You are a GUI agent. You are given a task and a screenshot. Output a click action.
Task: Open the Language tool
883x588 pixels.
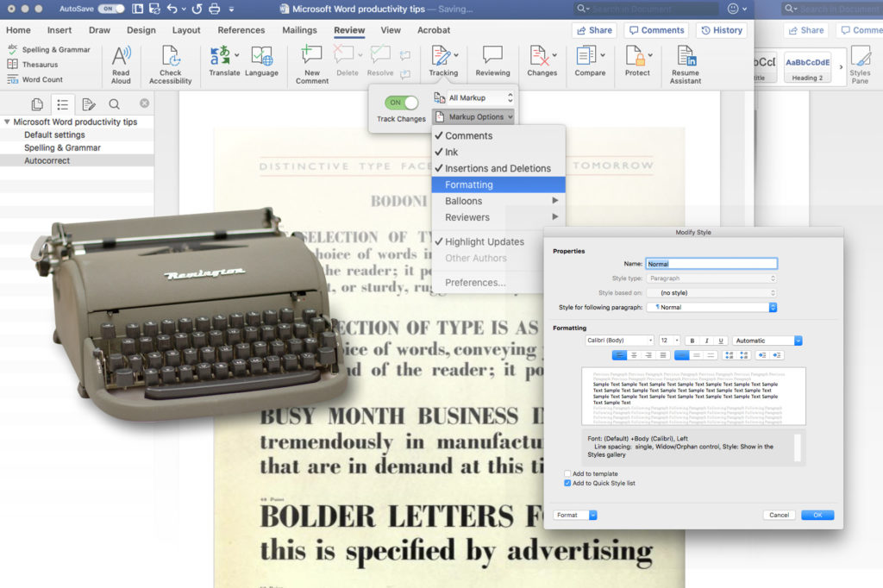tap(262, 56)
